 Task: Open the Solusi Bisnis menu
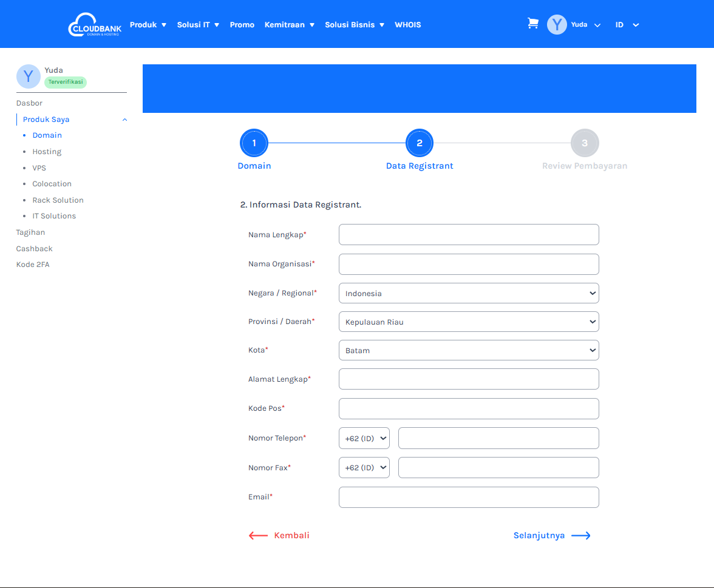pos(354,25)
